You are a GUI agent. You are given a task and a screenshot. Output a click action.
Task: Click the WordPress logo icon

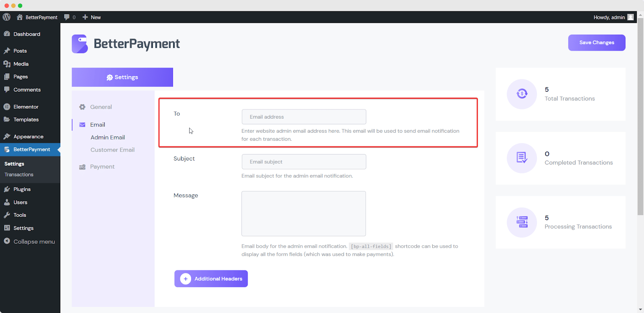(6, 17)
